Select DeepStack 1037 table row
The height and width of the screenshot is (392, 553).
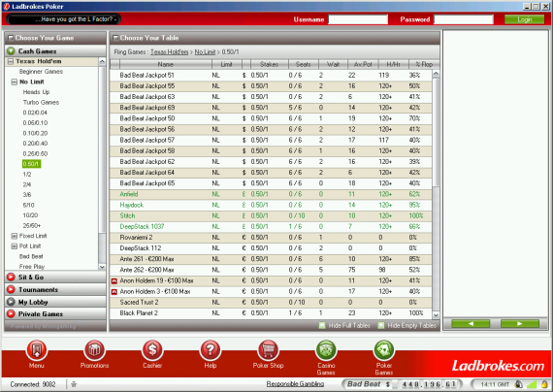tap(271, 227)
